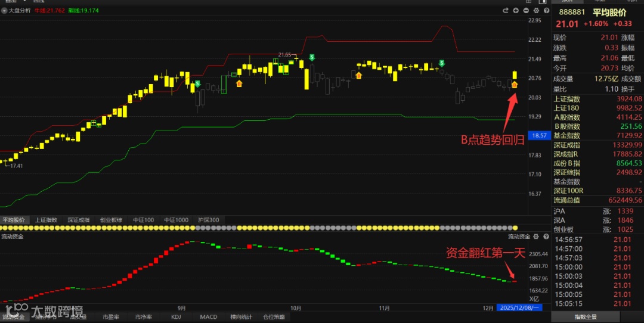Switch to the 创业板综 tab
644x323 pixels.
(x=111, y=220)
